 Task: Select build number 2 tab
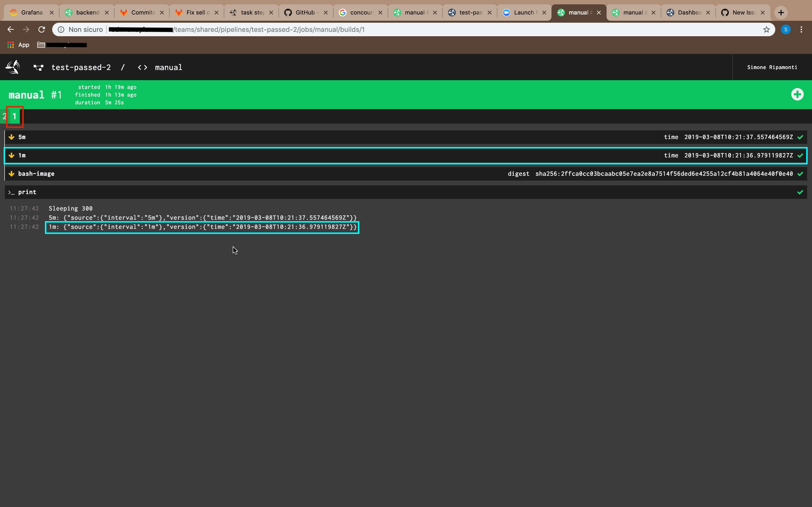point(4,117)
